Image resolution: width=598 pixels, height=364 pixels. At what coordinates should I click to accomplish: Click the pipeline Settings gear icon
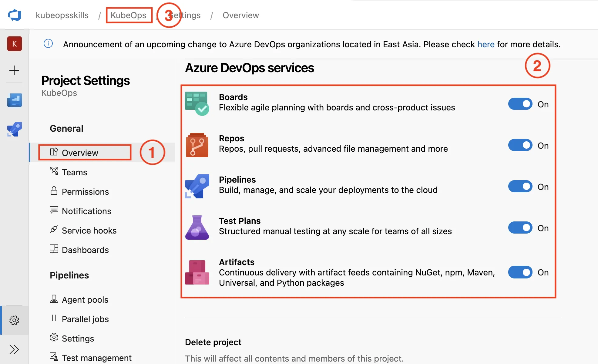click(x=54, y=337)
